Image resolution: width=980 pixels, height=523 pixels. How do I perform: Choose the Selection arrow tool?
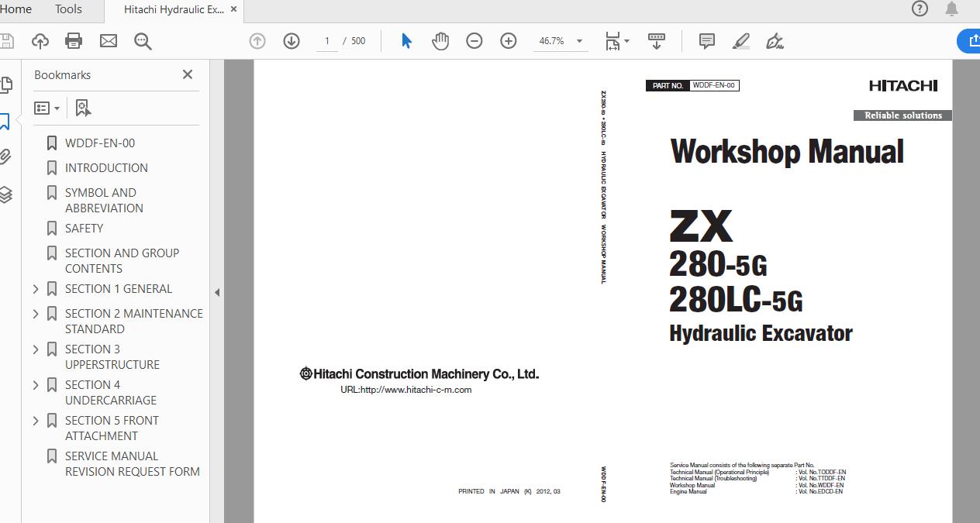click(406, 41)
